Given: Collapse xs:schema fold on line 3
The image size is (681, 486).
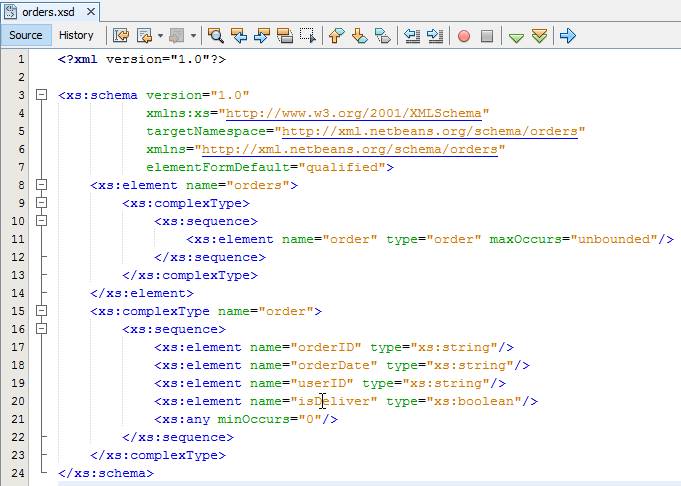Looking at the screenshot, I should pos(41,94).
